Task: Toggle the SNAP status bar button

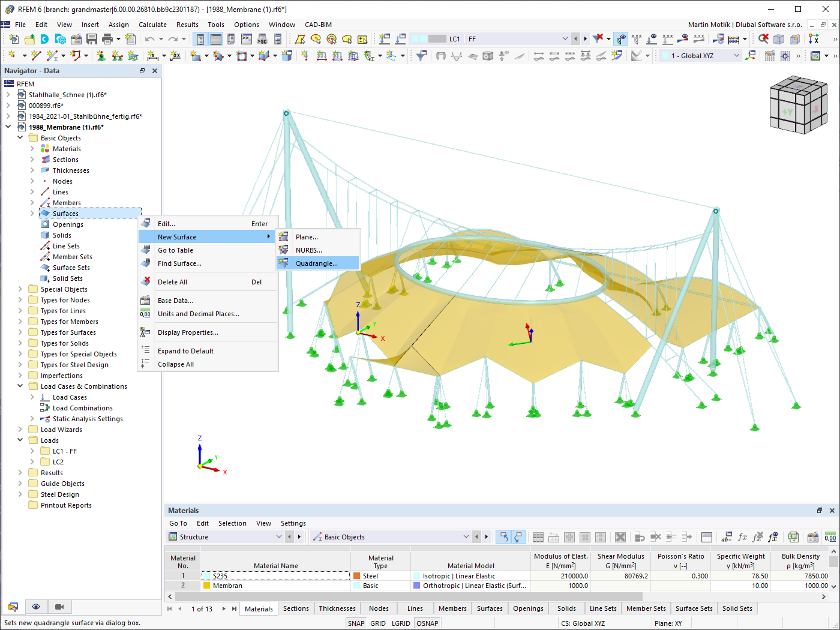Action: (x=356, y=623)
